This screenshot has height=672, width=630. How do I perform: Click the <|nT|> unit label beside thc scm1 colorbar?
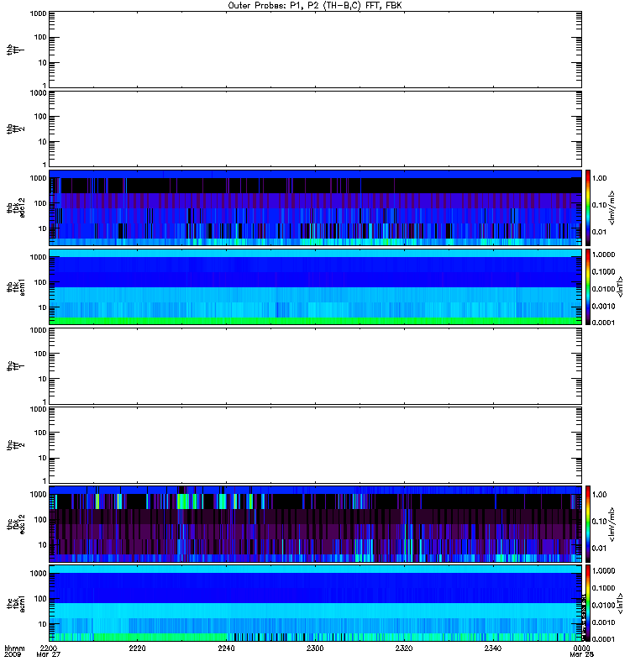point(620,603)
